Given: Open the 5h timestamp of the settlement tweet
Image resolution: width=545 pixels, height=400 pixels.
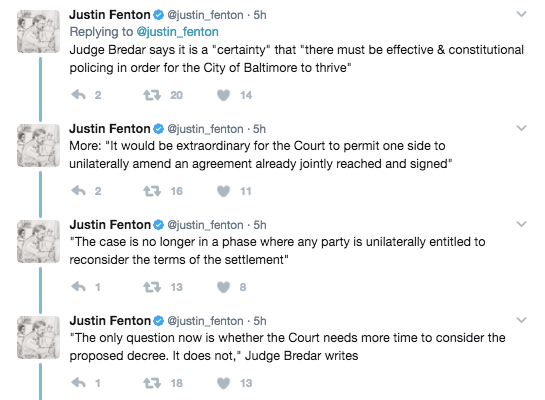Looking at the screenshot, I should click(260, 225).
